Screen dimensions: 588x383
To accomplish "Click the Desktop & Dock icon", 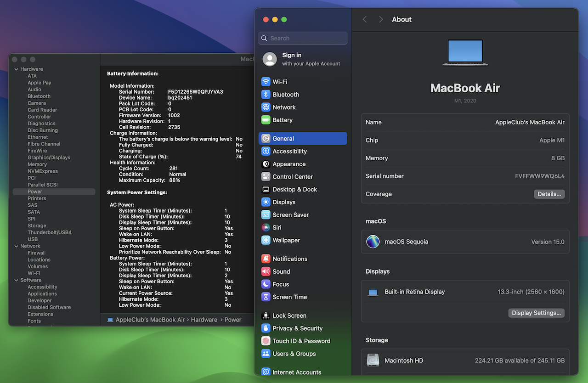I will click(x=266, y=189).
